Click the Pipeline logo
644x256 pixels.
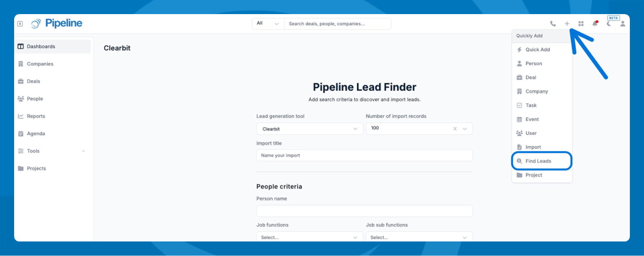tap(57, 23)
